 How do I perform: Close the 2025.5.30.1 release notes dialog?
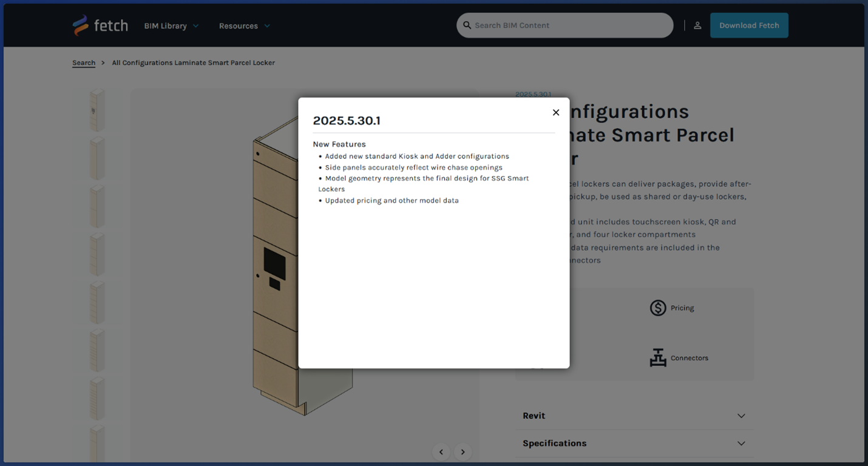pos(555,112)
